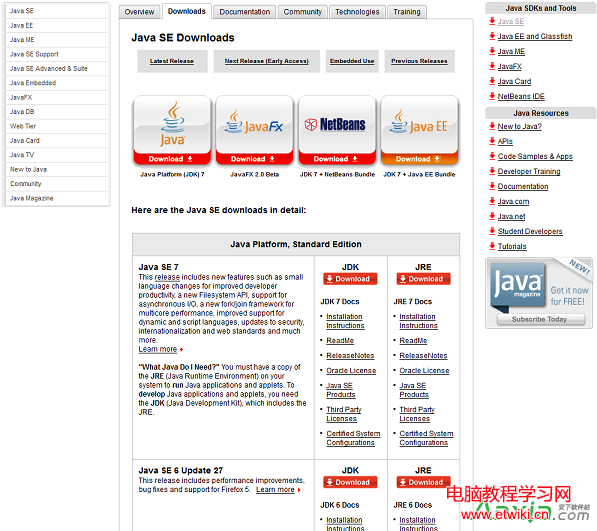
Task: Click Subscribe Today on Java magazine banner
Action: click(x=541, y=319)
